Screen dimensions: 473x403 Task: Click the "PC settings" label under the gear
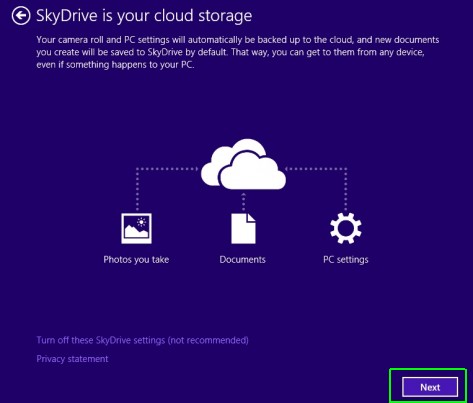click(x=346, y=260)
